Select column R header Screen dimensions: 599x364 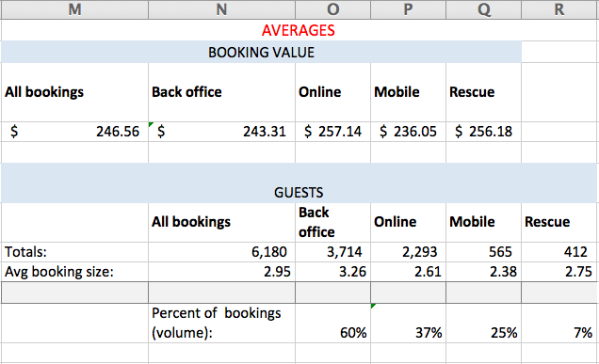point(559,9)
